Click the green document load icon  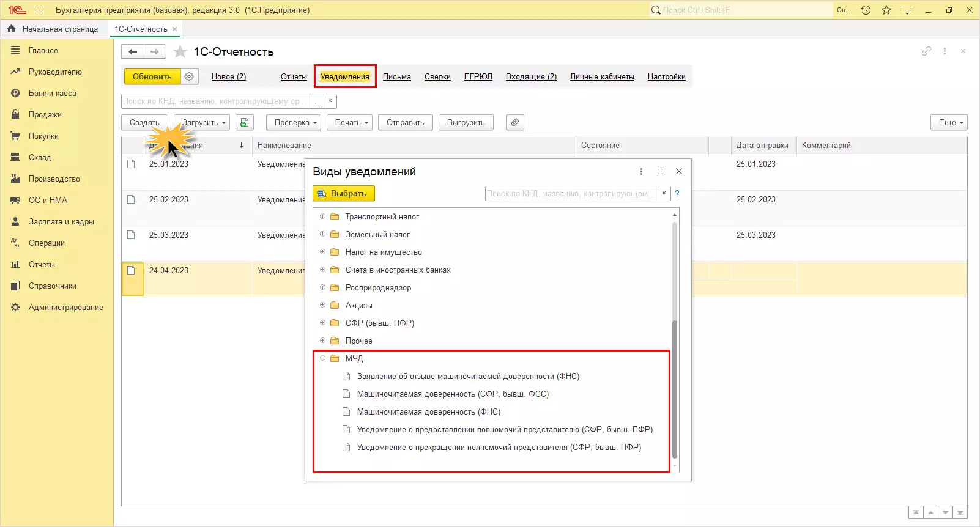click(x=244, y=123)
